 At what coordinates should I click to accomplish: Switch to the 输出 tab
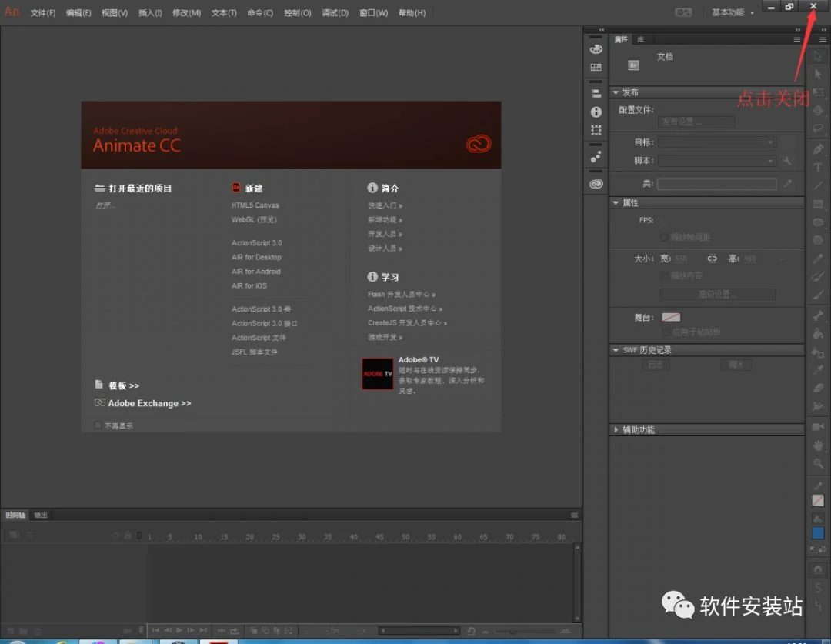click(x=41, y=516)
